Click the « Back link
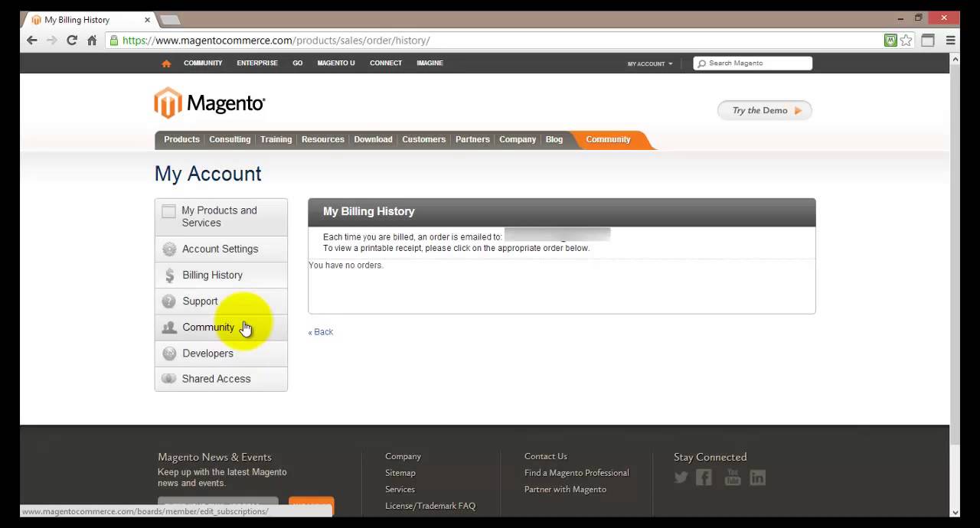The image size is (980, 528). 321,332
